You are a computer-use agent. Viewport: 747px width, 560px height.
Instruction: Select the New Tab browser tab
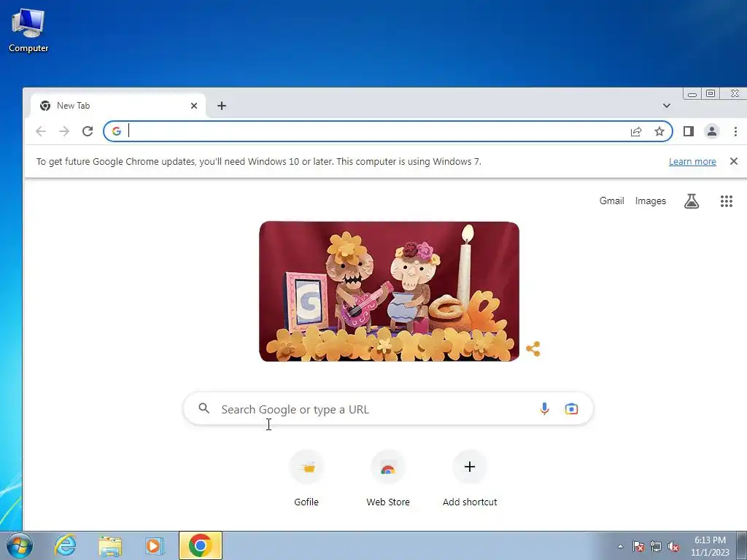(118, 106)
